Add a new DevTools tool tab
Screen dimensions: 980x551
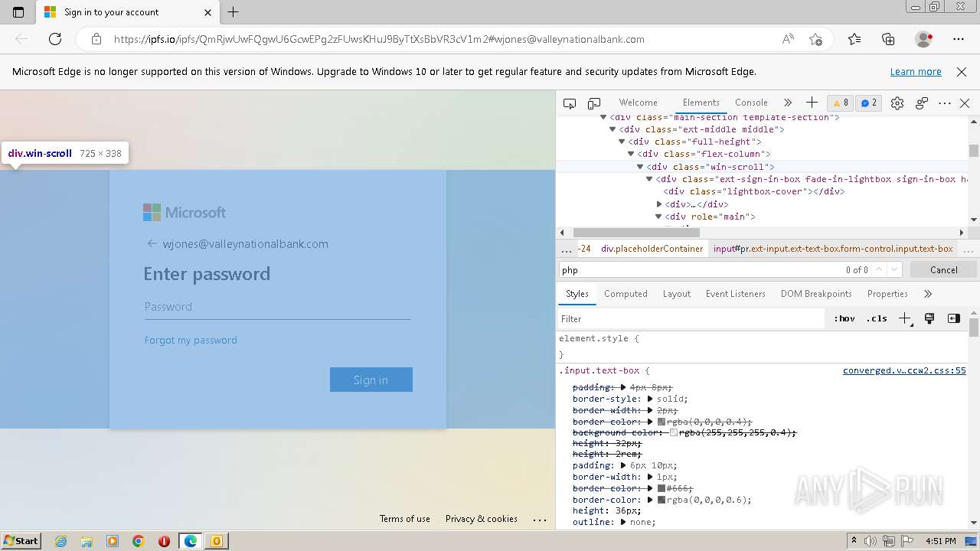[812, 103]
